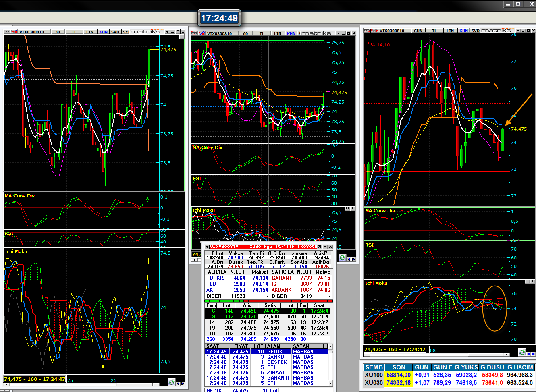Open dropdown arrow in right chart title bar

tap(517, 31)
